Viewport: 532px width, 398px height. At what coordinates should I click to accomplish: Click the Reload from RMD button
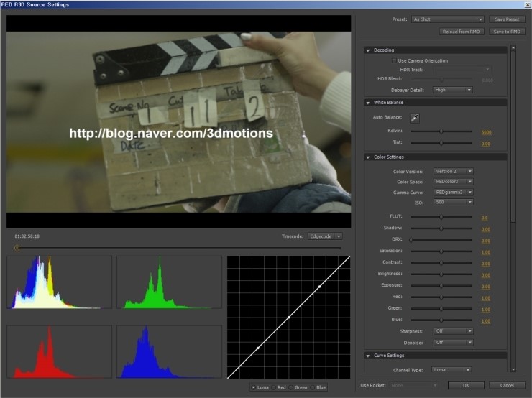point(461,32)
